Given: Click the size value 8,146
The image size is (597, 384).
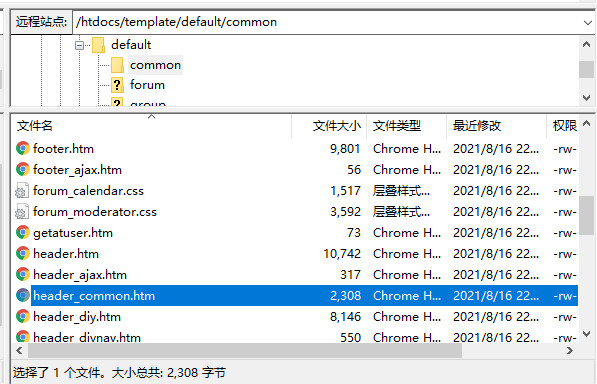Looking at the screenshot, I should coord(345,317).
